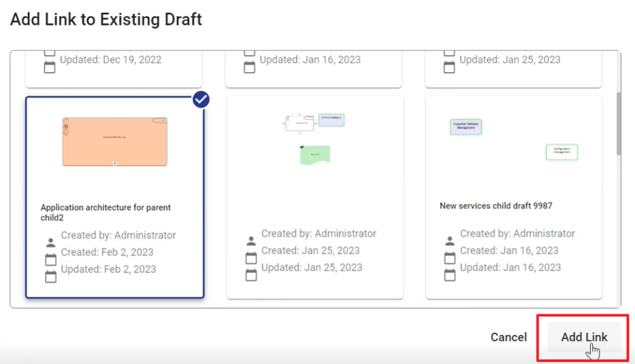The height and width of the screenshot is (364, 635).
Task: Select the draft card updated Jan 16, 2023 in top row
Action: 314,68
